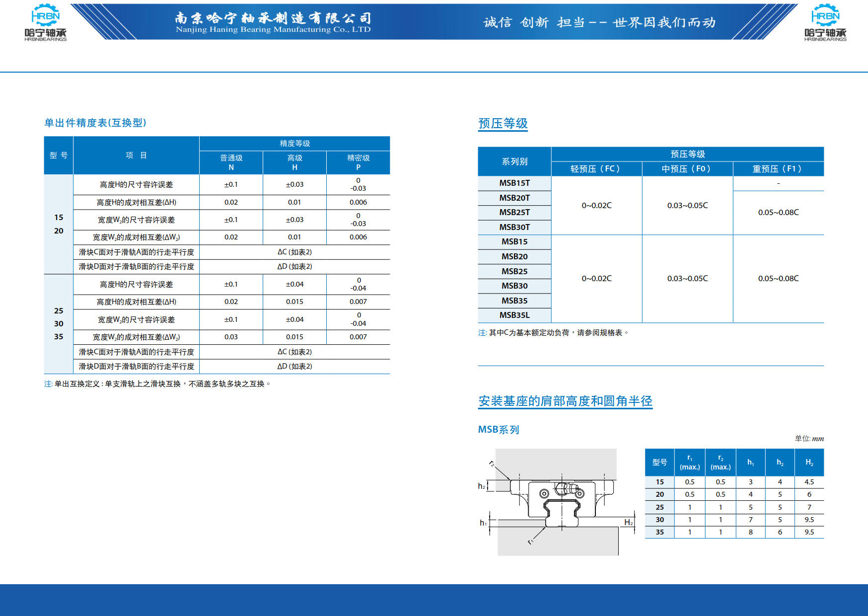Click the MSB15T series row
Screen dimensions: 868x616
click(x=514, y=183)
